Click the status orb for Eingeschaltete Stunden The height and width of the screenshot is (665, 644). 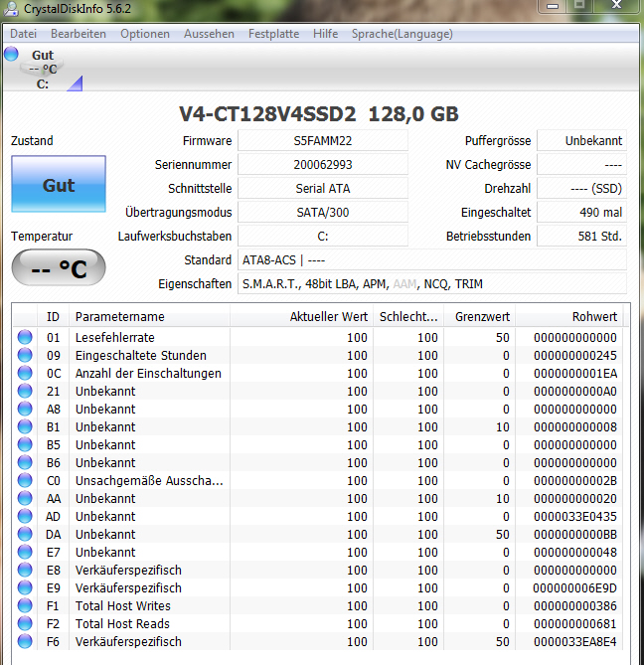[x=25, y=355]
